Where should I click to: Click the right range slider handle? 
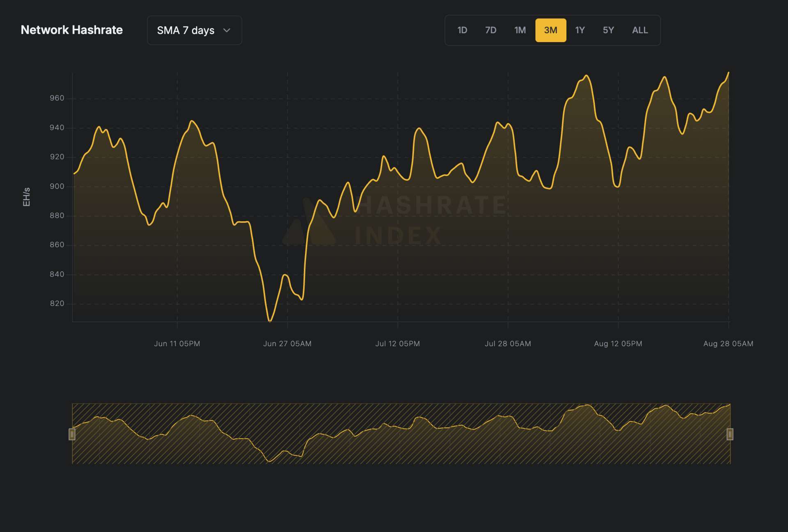pos(730,434)
